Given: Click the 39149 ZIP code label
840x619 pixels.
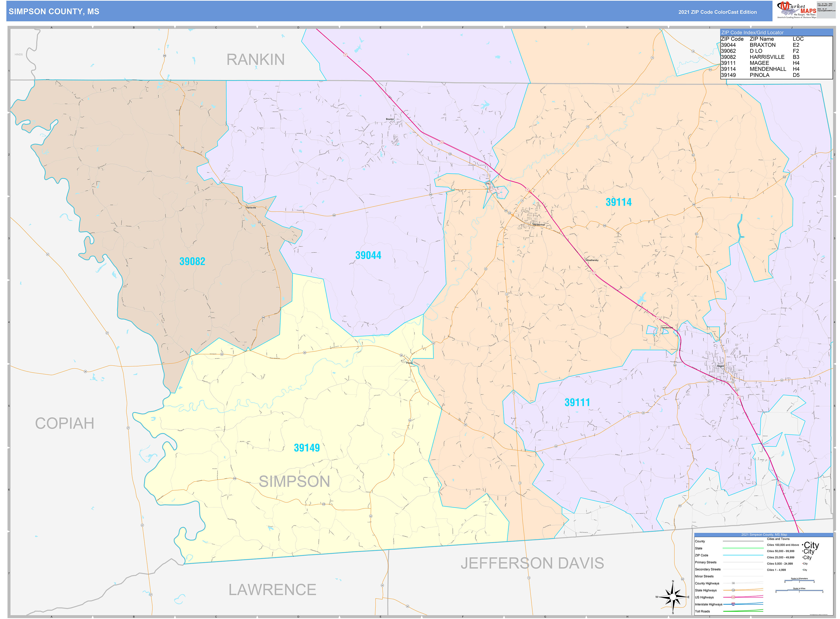Looking at the screenshot, I should click(x=307, y=448).
